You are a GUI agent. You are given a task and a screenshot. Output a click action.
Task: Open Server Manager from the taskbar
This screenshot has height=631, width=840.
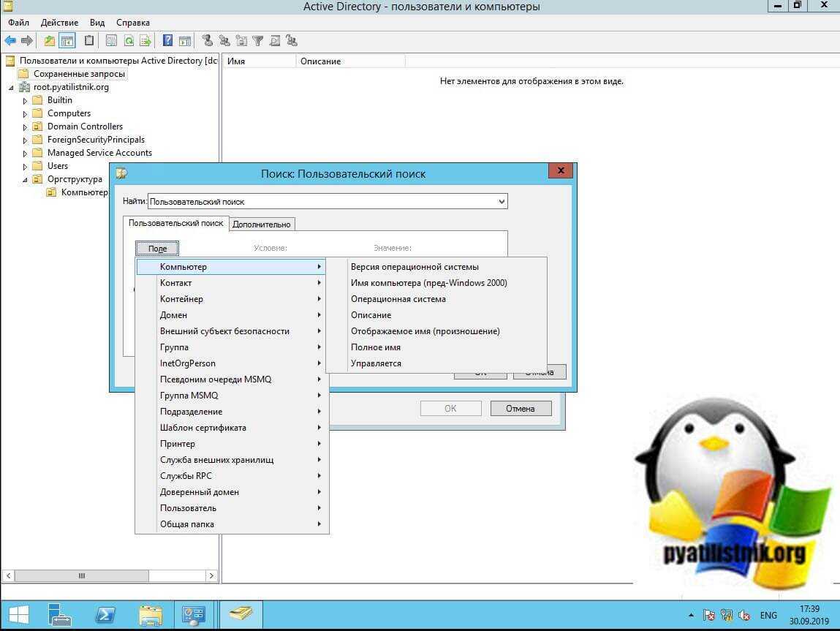(59, 614)
